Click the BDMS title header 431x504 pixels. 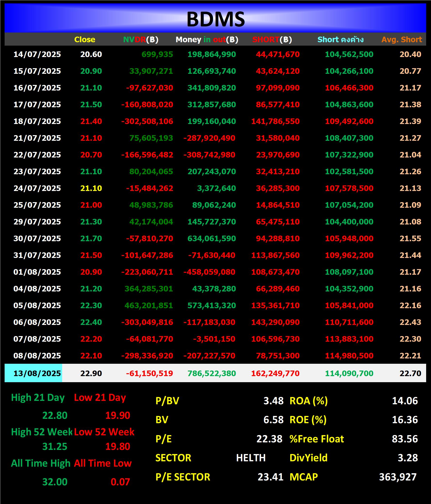[x=216, y=19]
